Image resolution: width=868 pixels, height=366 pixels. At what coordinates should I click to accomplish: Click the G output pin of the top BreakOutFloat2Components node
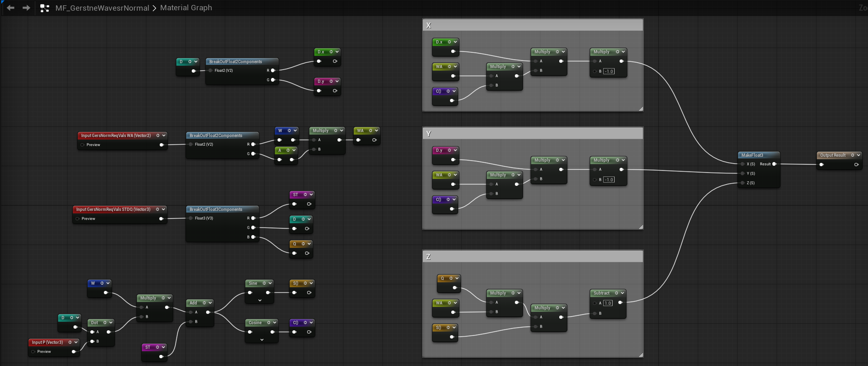pyautogui.click(x=273, y=80)
